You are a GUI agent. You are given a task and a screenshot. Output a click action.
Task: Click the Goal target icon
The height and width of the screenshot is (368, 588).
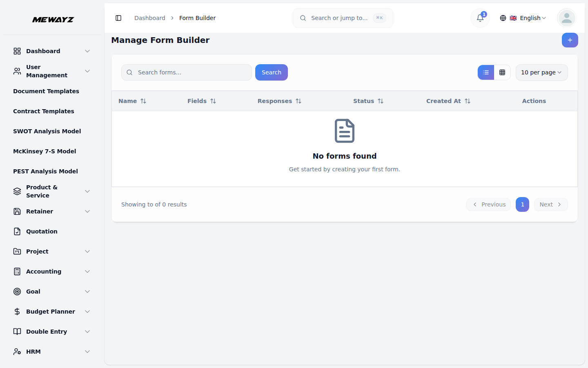tap(17, 291)
